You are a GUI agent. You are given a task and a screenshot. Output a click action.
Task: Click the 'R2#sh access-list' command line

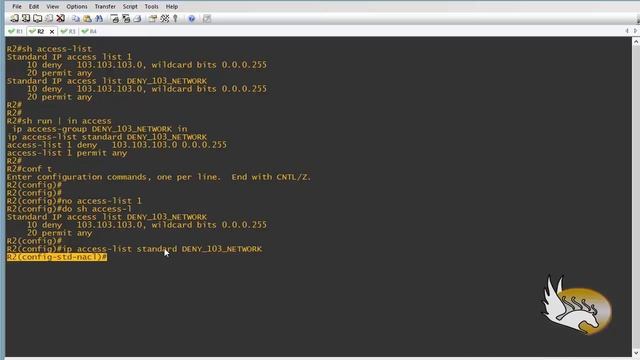[49, 49]
